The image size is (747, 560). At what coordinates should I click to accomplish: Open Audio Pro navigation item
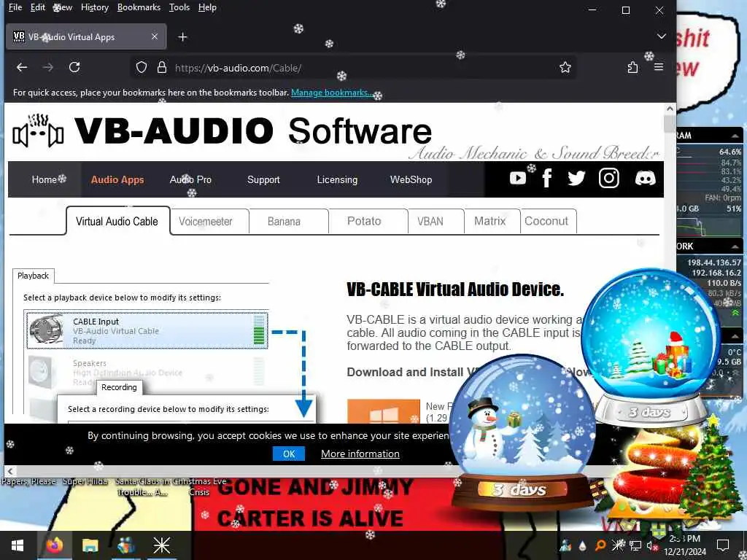point(190,179)
